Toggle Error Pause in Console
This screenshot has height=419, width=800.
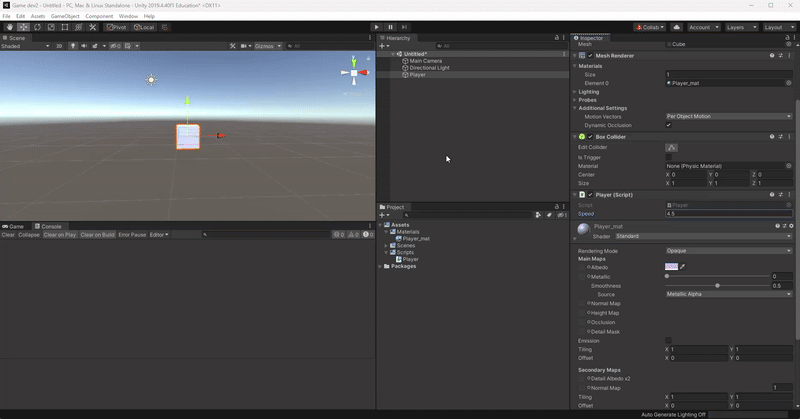tap(132, 235)
